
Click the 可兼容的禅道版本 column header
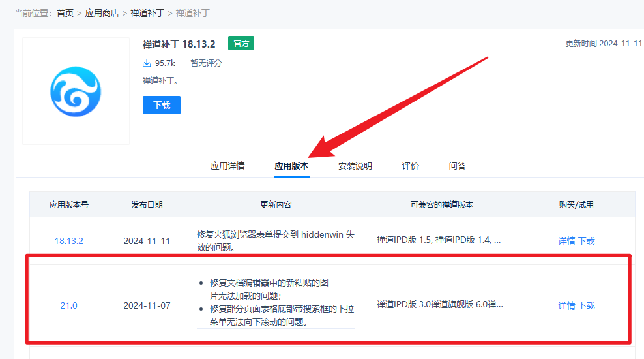(x=442, y=204)
